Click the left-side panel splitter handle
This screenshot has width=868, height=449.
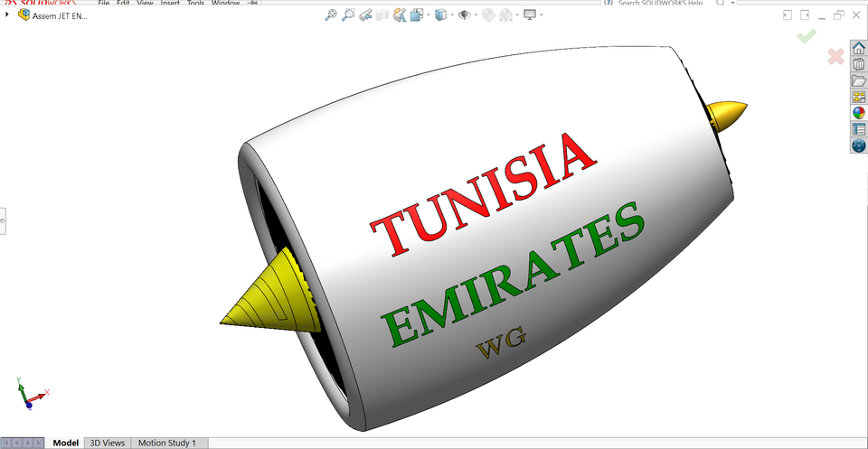pos(2,221)
